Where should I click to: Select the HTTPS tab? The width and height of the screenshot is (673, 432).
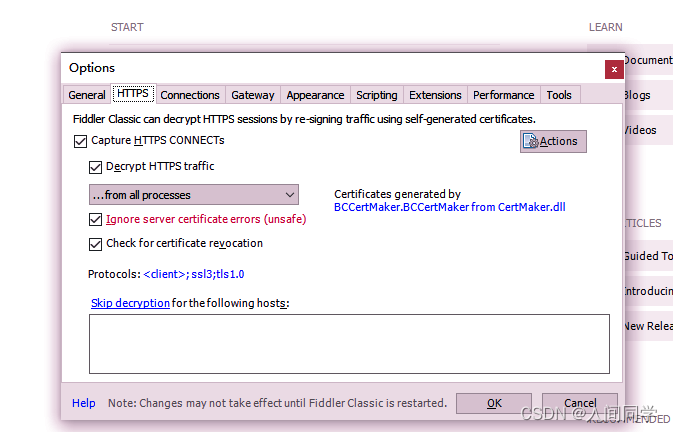133,94
